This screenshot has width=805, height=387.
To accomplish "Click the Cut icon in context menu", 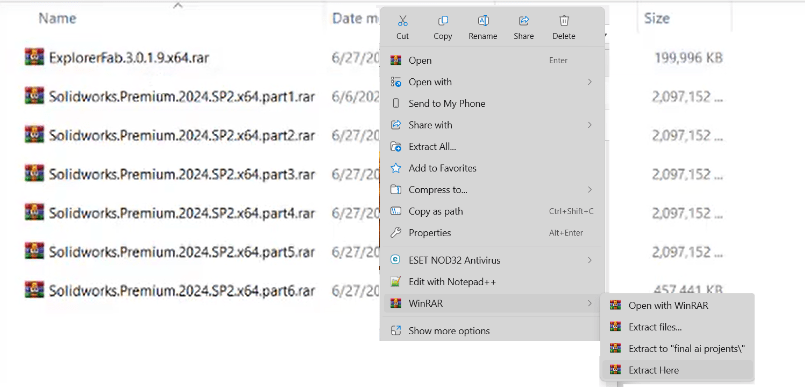I will [402, 21].
